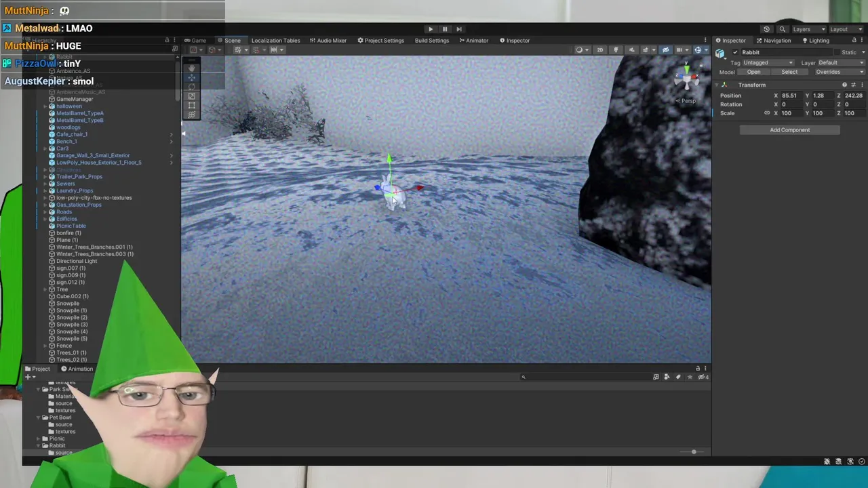
Task: Select Directional Light in the Hierarchy
Action: pyautogui.click(x=77, y=262)
